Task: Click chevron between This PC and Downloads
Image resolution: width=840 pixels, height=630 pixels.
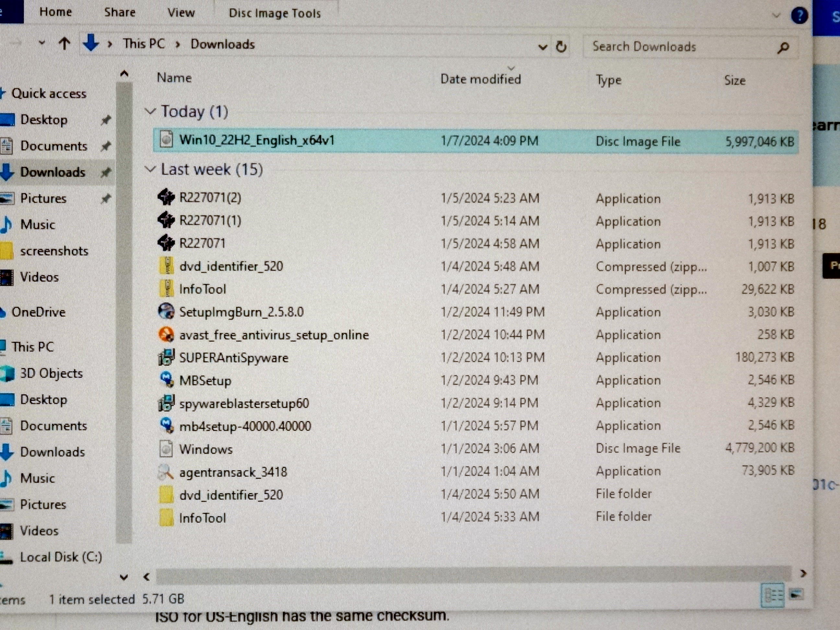Action: click(x=177, y=44)
